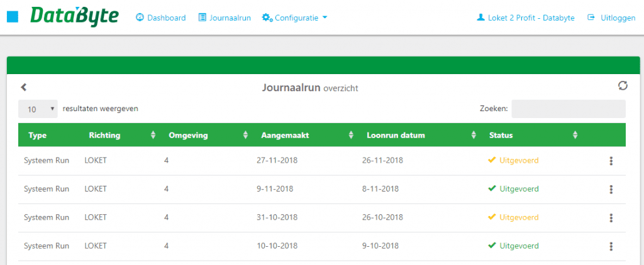Focus the Zoeken search field
Image resolution: width=644 pixels, height=265 pixels.
tap(569, 109)
